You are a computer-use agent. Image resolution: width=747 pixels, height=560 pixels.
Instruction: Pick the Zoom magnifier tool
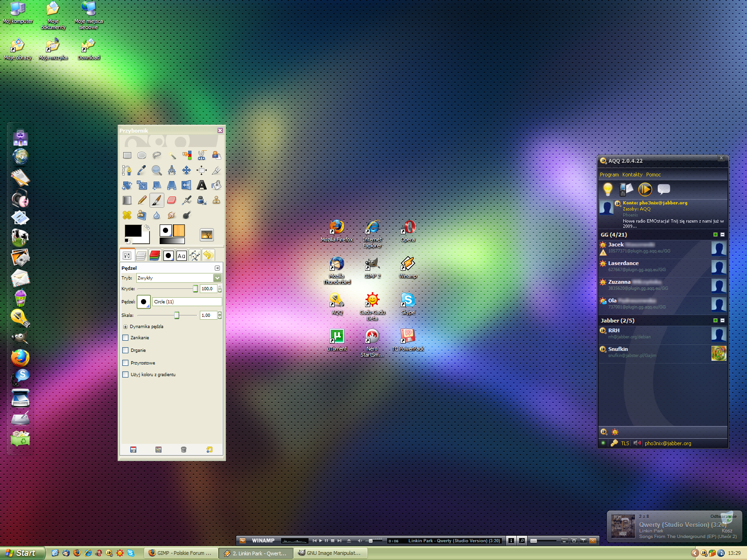(156, 170)
